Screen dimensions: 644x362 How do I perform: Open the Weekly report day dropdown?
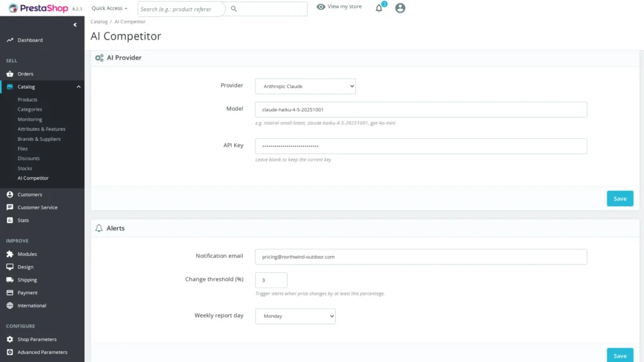coord(296,316)
